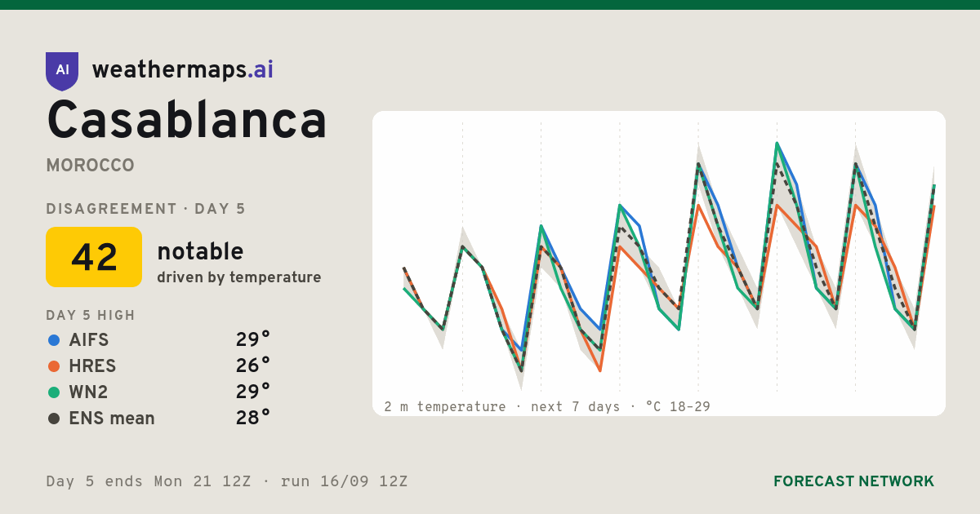980x514 pixels.
Task: Click the 'notable' disagreement rating text
Action: pos(200,251)
